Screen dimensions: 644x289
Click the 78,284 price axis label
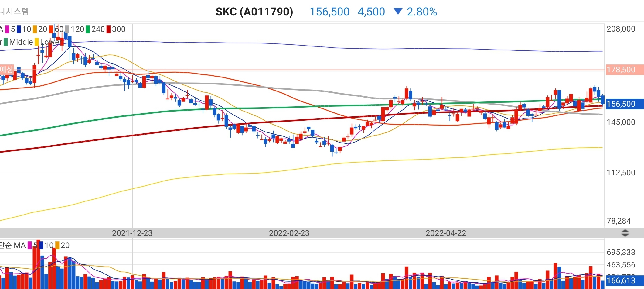click(x=619, y=221)
